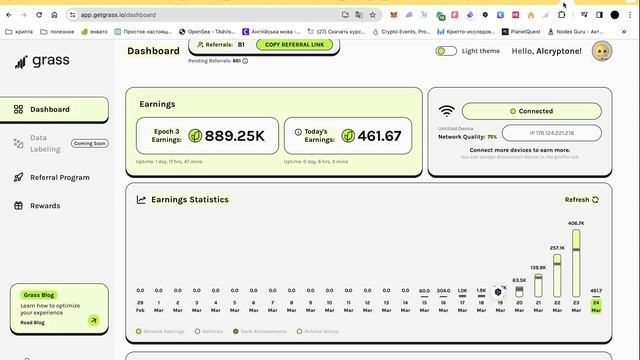Bookmark this page with the star icon
This screenshot has height=360, width=640.
373,15
